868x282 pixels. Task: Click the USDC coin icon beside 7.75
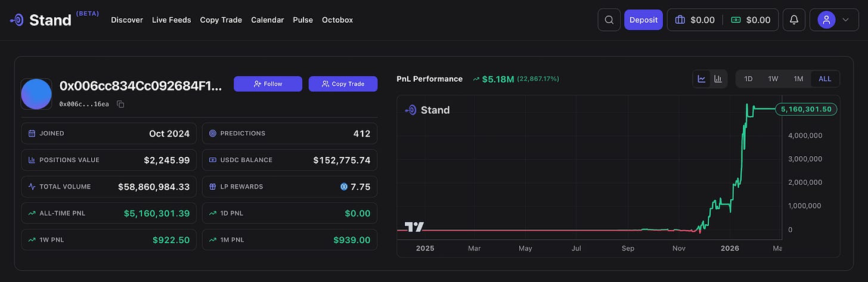point(343,187)
